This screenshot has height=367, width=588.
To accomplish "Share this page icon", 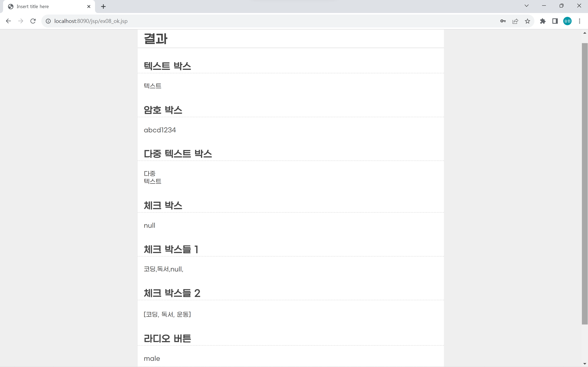I will (515, 21).
